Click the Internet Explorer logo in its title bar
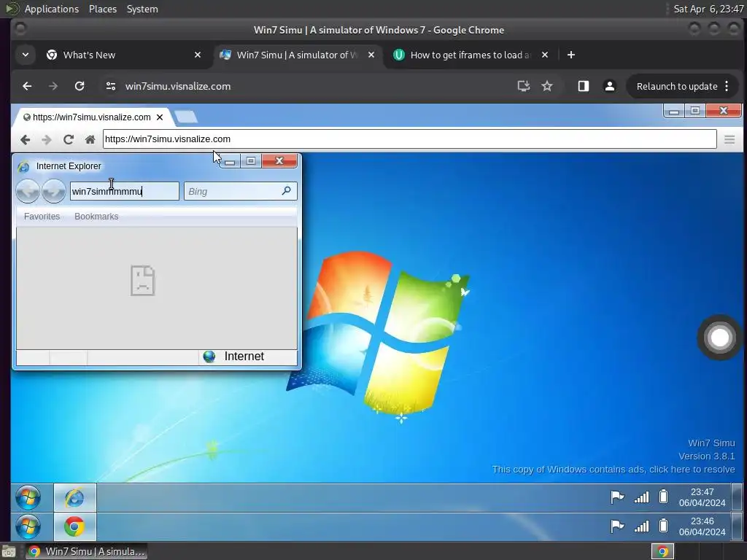747x560 pixels. click(23, 167)
